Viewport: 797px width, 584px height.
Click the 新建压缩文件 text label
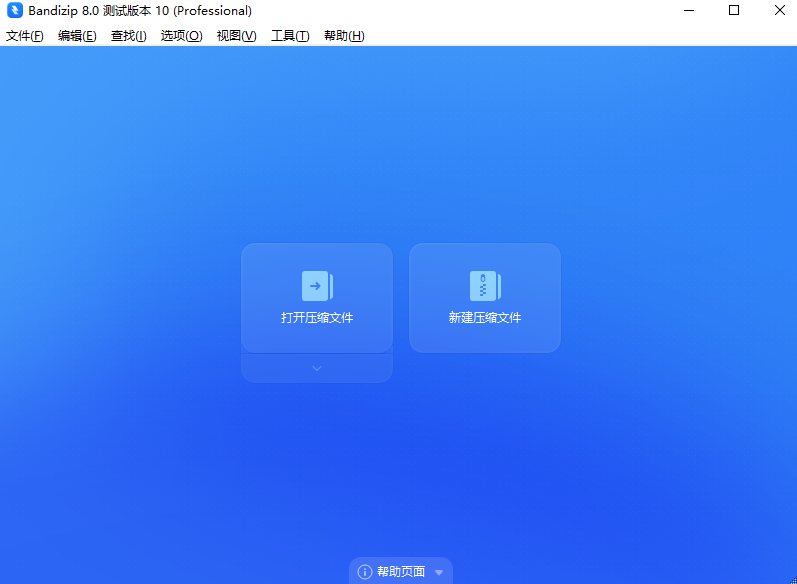(x=485, y=318)
